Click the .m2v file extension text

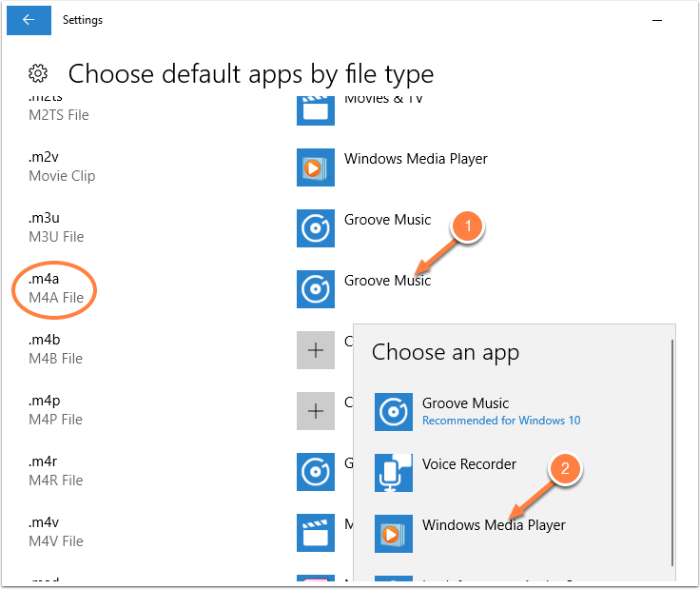pyautogui.click(x=44, y=157)
